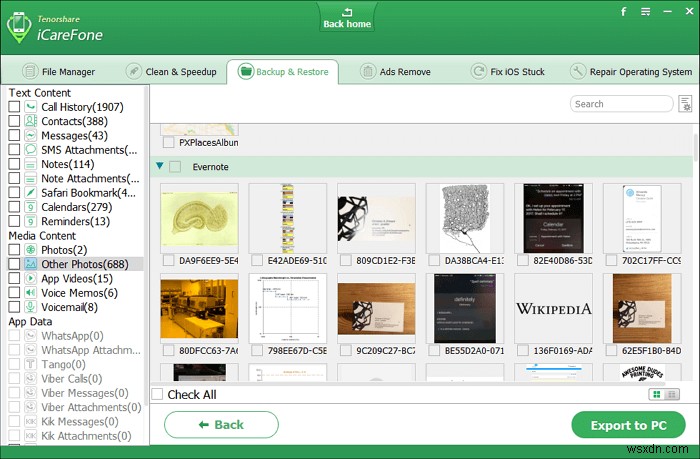
Task: Click the Photos flower icon
Action: click(30, 250)
